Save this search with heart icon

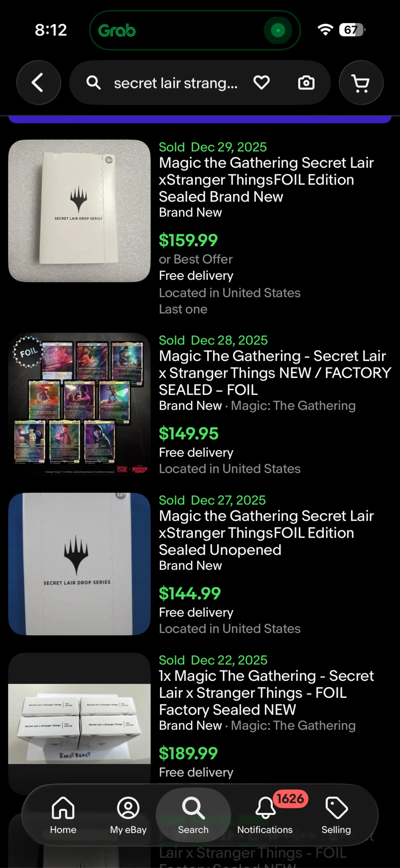(261, 83)
